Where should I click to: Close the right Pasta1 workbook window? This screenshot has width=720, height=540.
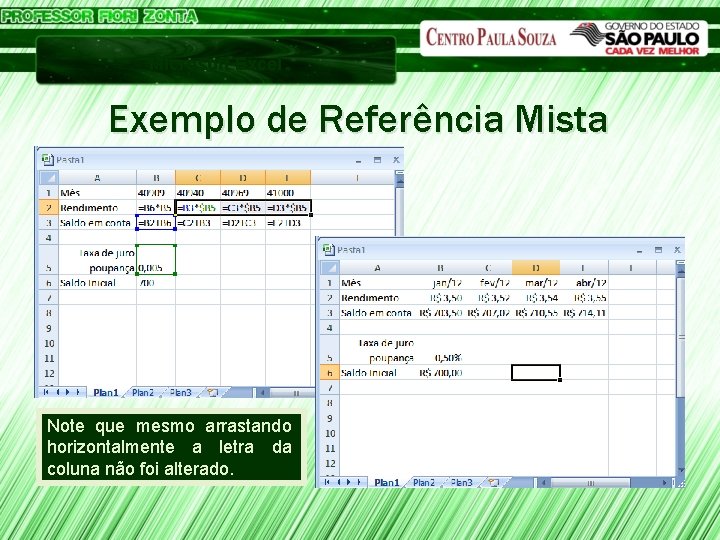(677, 250)
